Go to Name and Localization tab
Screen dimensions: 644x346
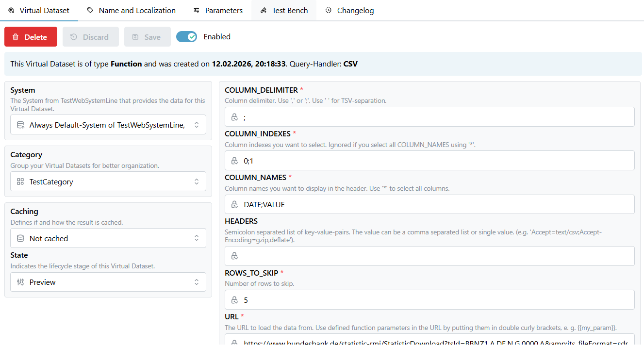131,10
